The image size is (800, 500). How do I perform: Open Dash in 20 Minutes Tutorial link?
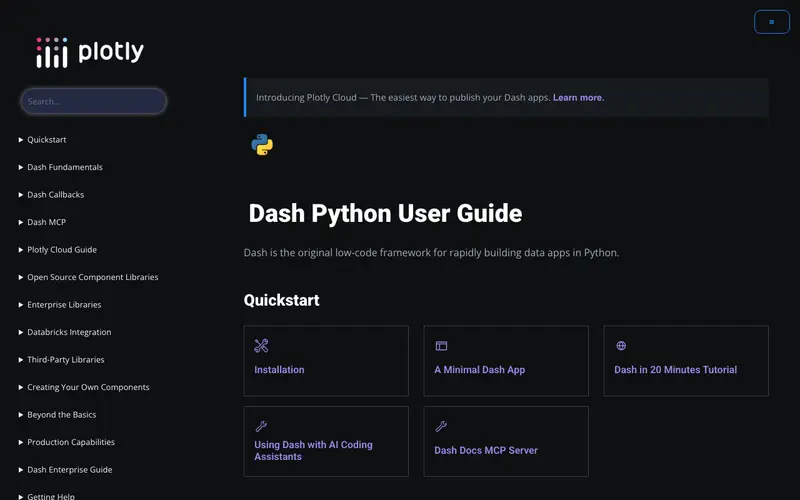[x=676, y=370]
